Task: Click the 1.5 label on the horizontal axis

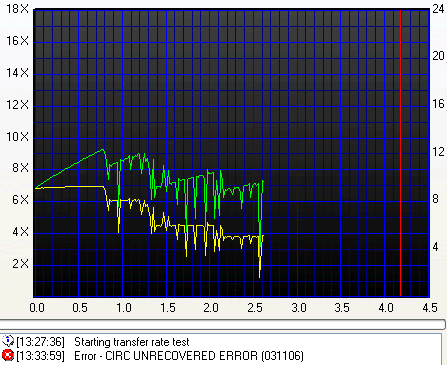Action: click(x=168, y=307)
